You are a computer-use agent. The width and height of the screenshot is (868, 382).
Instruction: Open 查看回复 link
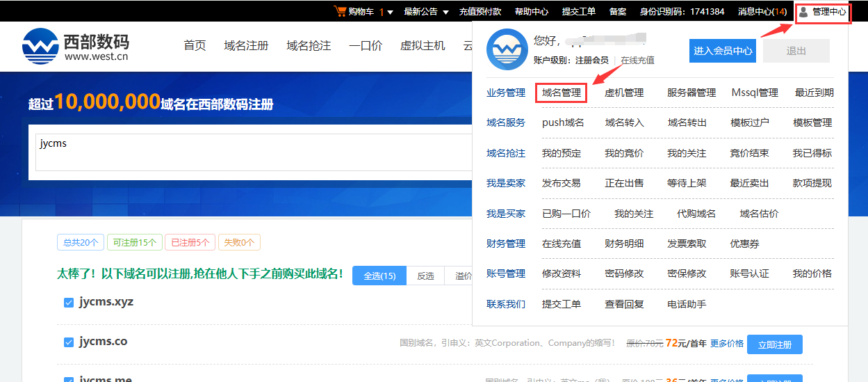pyautogui.click(x=624, y=304)
